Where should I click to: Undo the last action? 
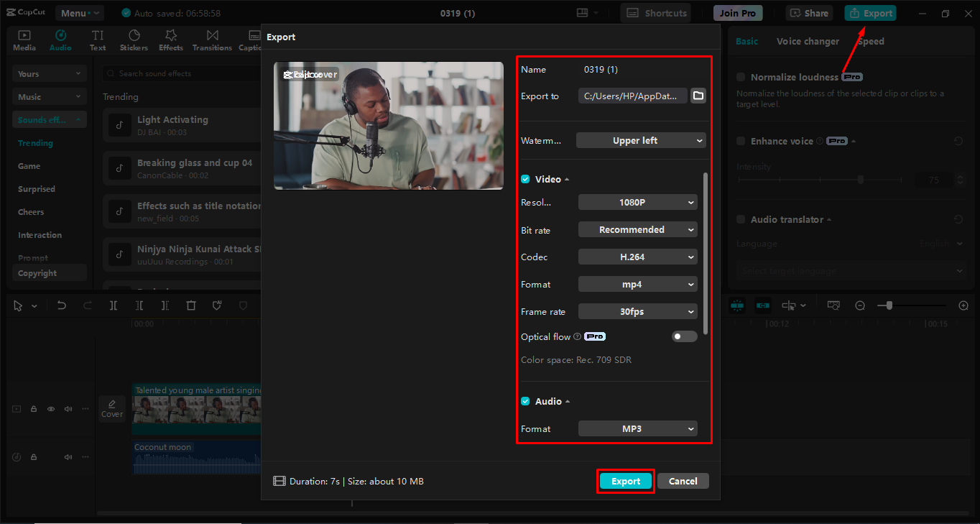pyautogui.click(x=62, y=305)
